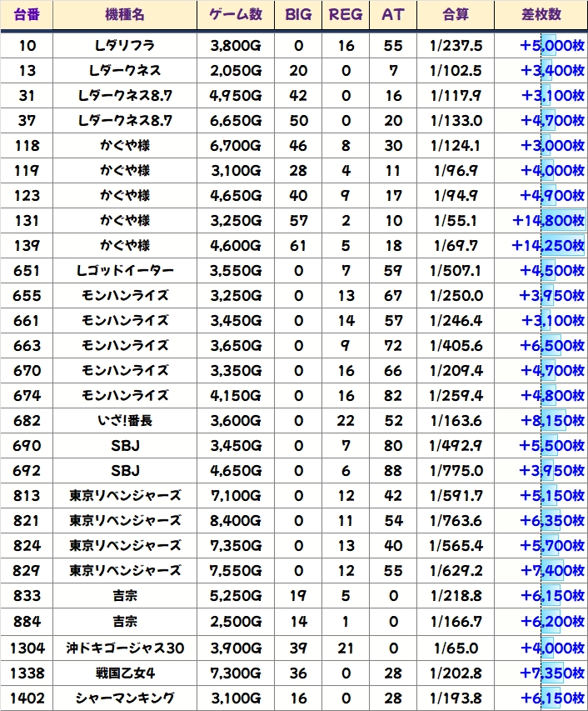Viewport: 588px width, 711px height.
Task: Click the 8,400G game count cell
Action: tap(235, 521)
